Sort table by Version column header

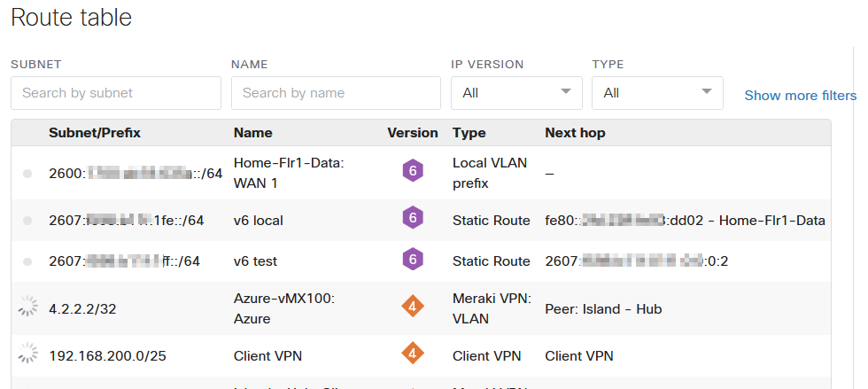(412, 133)
